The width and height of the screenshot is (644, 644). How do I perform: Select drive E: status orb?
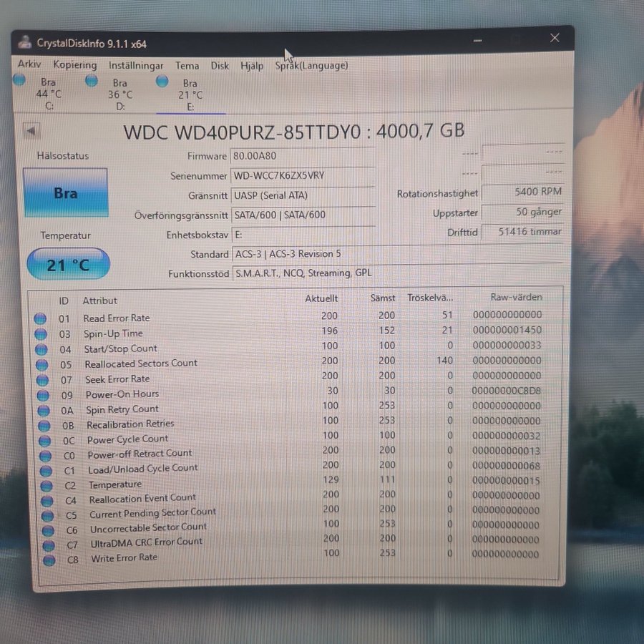pos(162,82)
